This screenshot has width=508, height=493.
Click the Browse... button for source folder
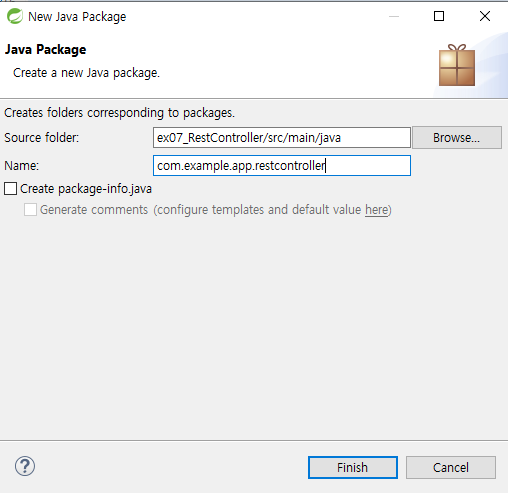[457, 137]
